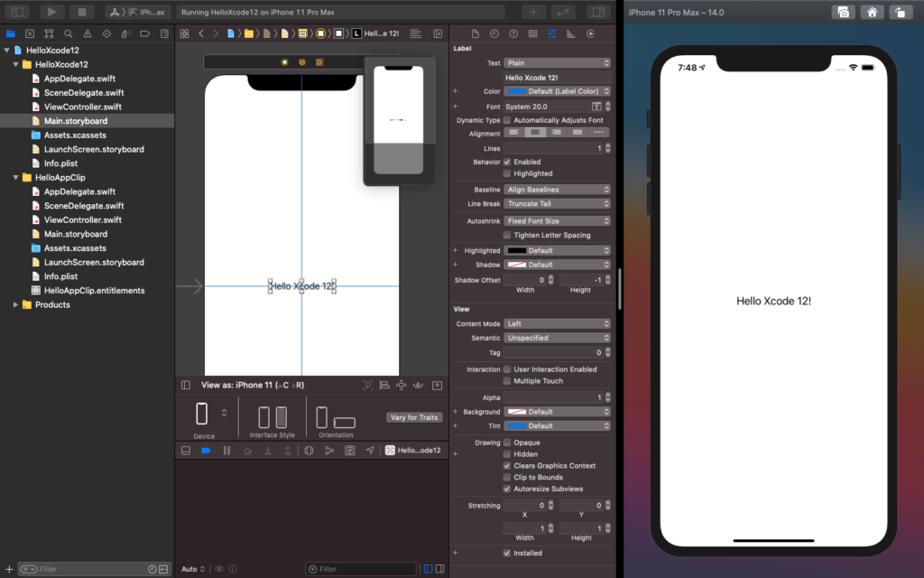
Task: Open the Background color swatch
Action: (517, 412)
